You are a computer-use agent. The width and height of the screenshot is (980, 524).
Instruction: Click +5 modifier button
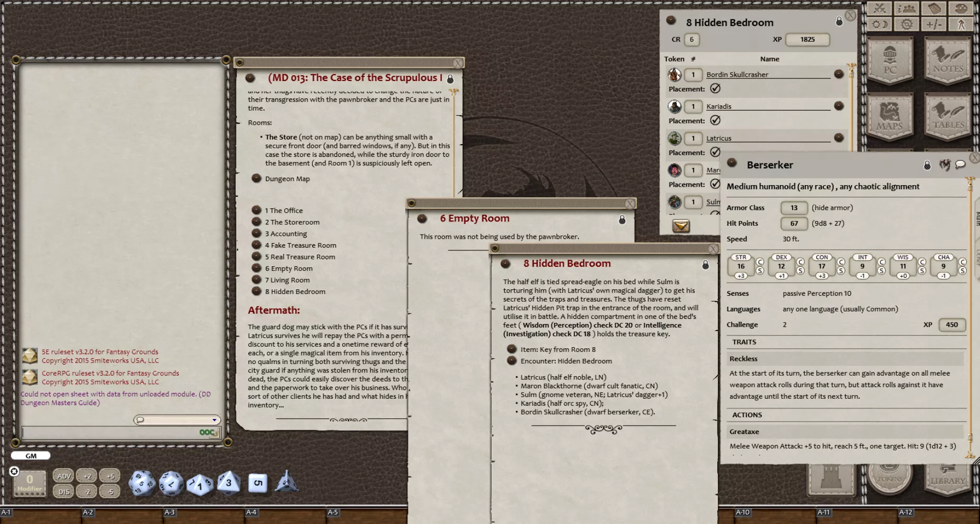tap(110, 476)
